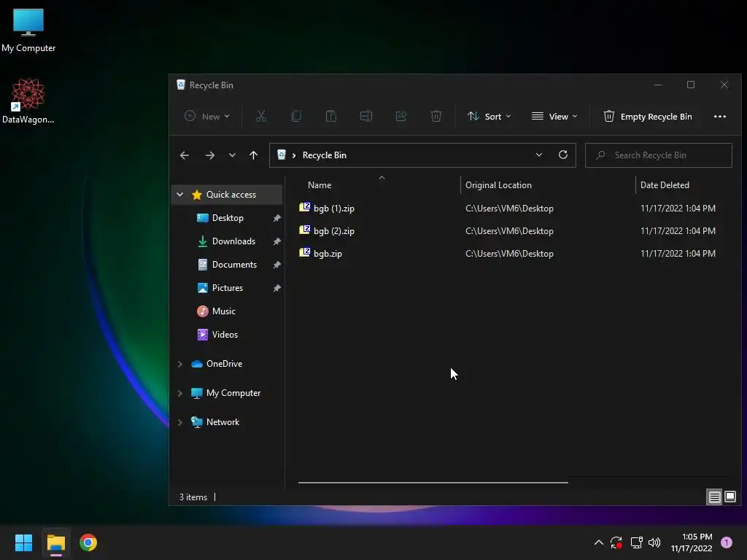Screen dimensions: 747x560
Task: Open Documents in Quick access
Action: [x=234, y=265]
